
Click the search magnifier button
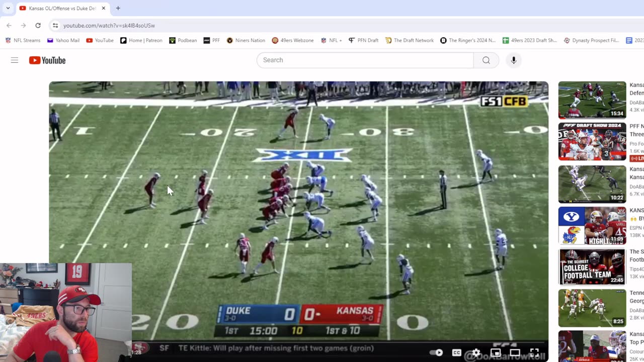coord(486,60)
